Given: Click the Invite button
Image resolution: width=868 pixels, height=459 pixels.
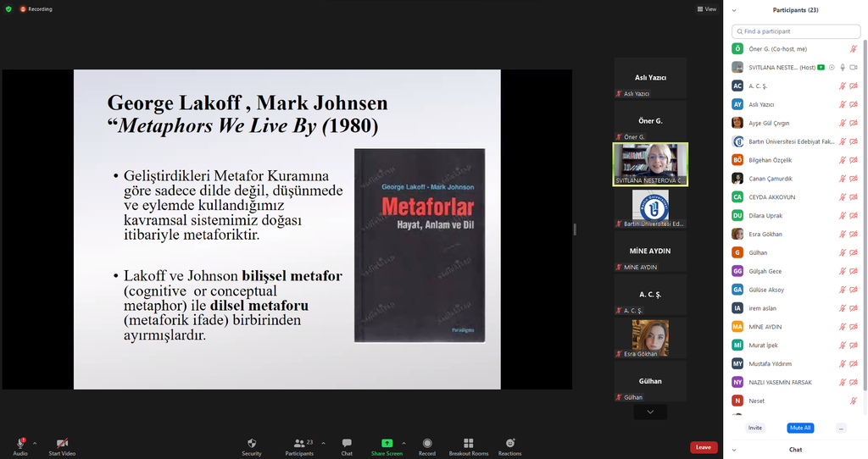Looking at the screenshot, I should tap(755, 428).
